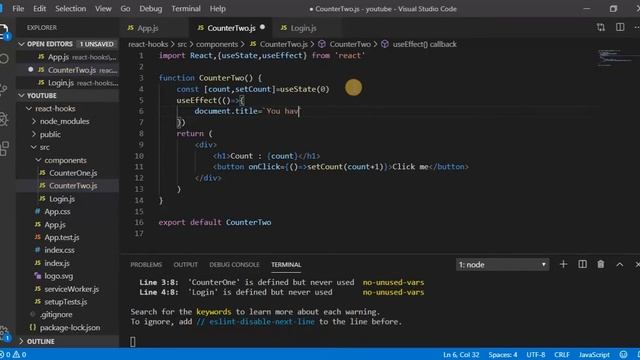Create a new terminal with plus icon
The width and height of the screenshot is (640, 360).
click(563, 264)
